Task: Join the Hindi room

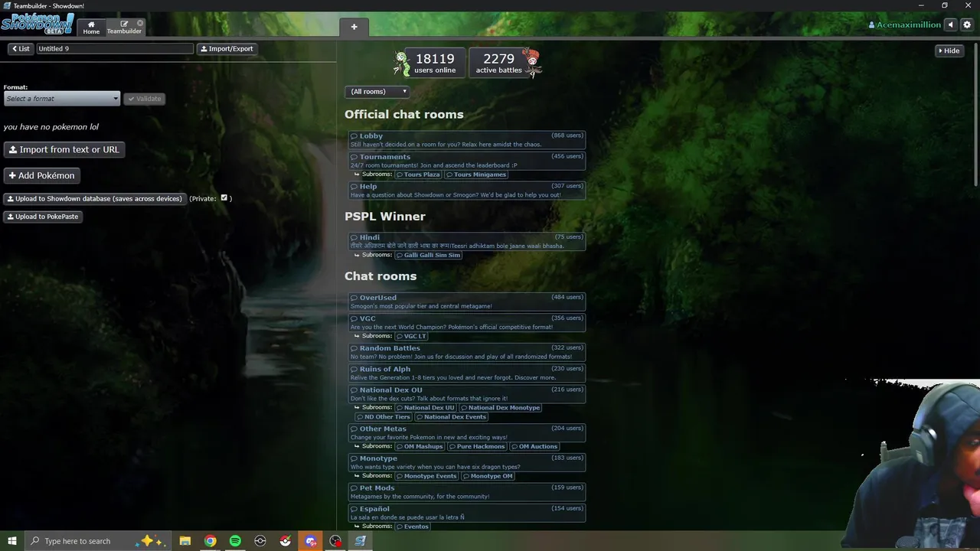Action: coord(467,241)
